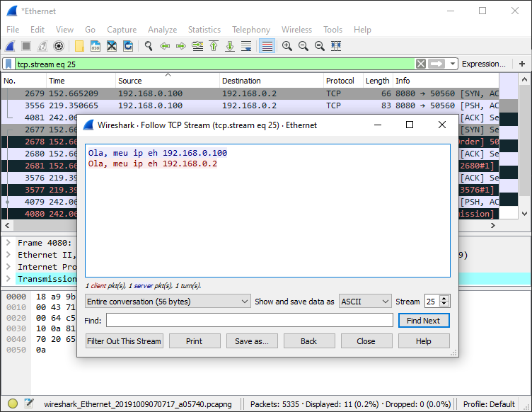Close this capture file icon

pos(112,46)
